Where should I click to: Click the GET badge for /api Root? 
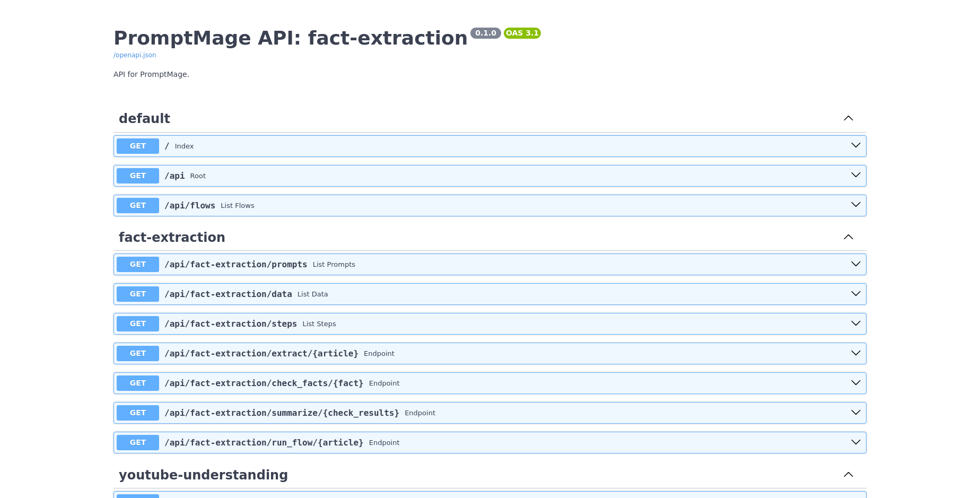[x=138, y=176]
